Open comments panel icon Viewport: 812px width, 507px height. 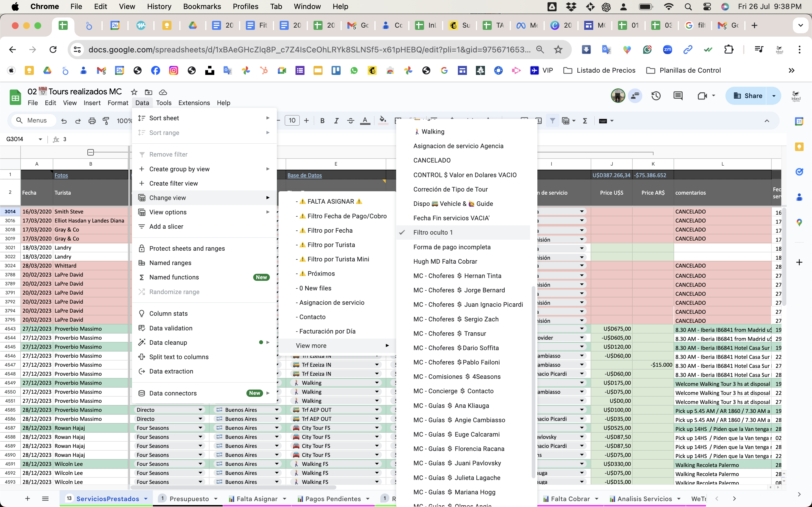click(x=678, y=96)
